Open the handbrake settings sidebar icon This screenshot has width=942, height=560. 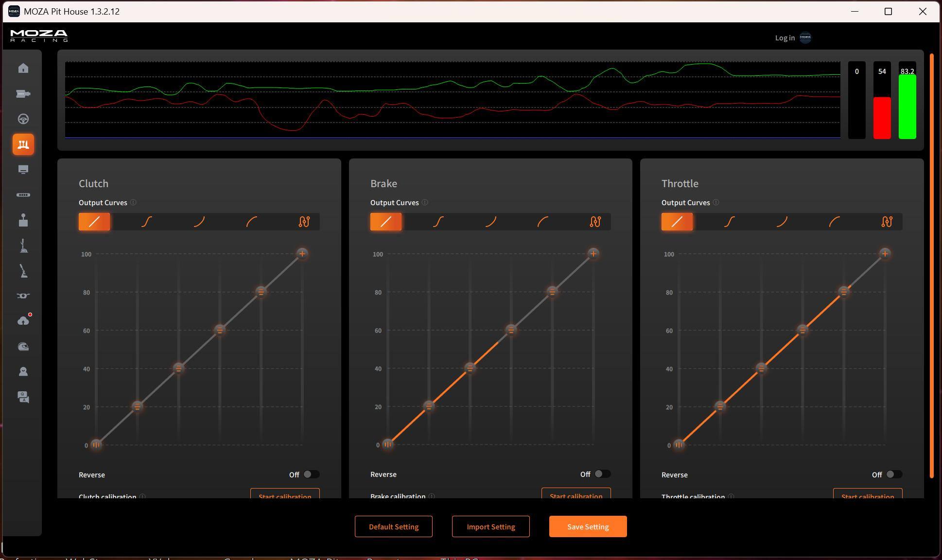coord(23,271)
